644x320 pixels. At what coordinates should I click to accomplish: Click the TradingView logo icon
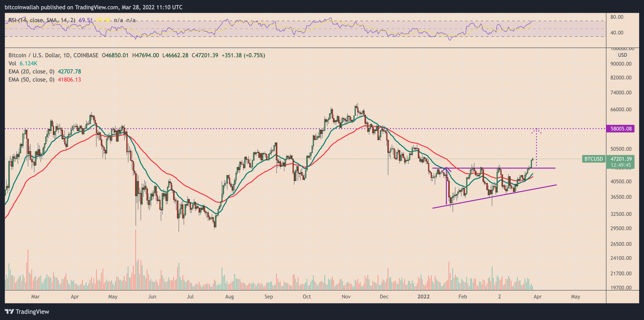(x=10, y=311)
